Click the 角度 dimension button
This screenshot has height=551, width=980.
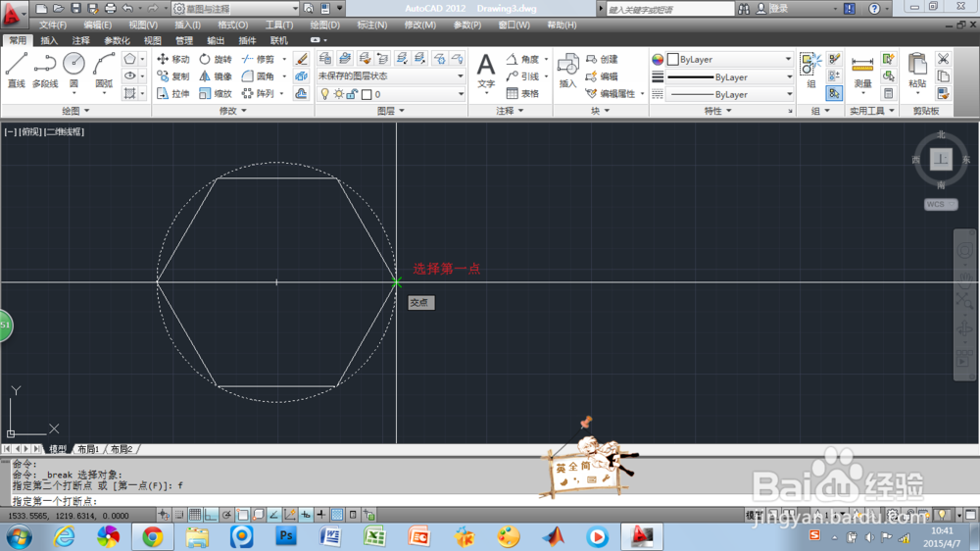[523, 59]
